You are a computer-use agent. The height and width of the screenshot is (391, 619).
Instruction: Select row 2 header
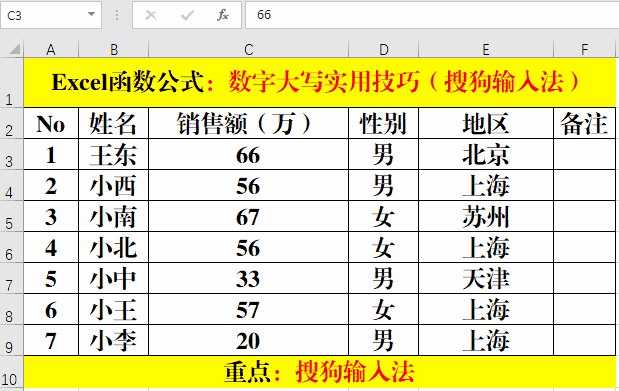[11, 123]
